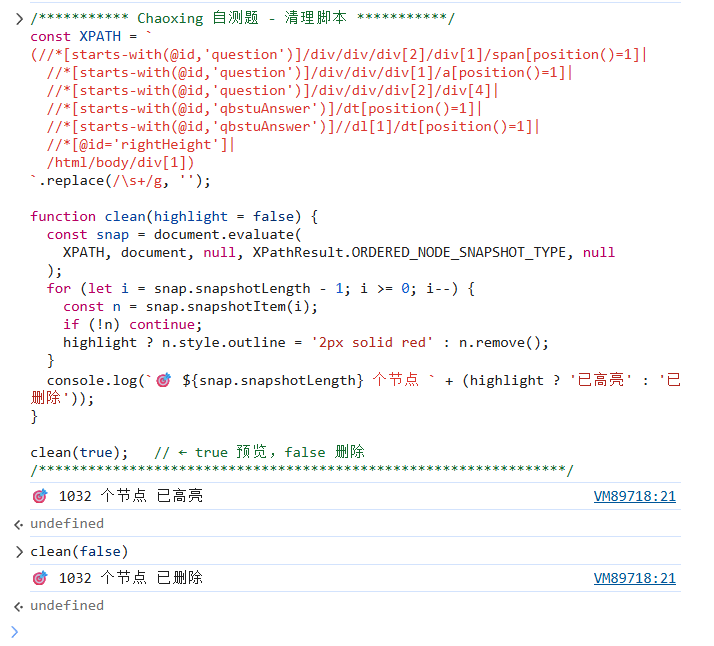Focus the empty console prompt at the bottom

click(x=300, y=631)
